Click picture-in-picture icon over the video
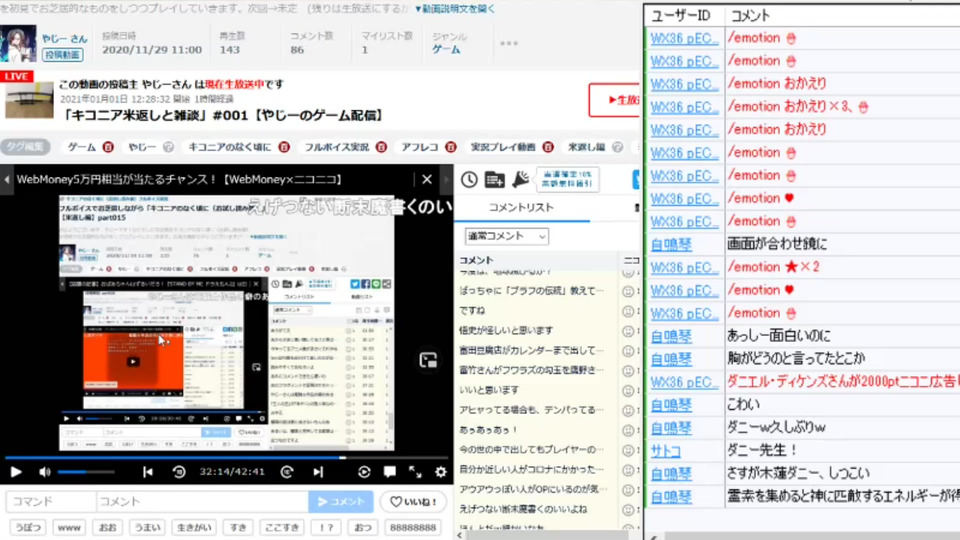 (428, 360)
